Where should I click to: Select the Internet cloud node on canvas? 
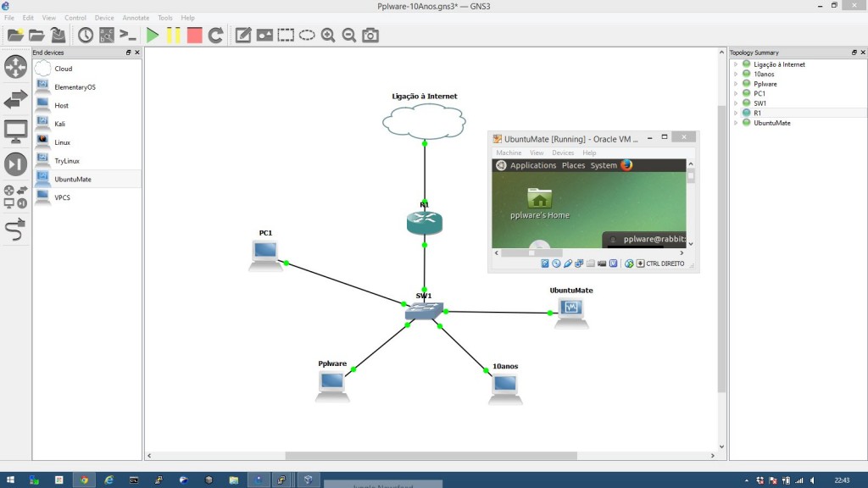424,122
